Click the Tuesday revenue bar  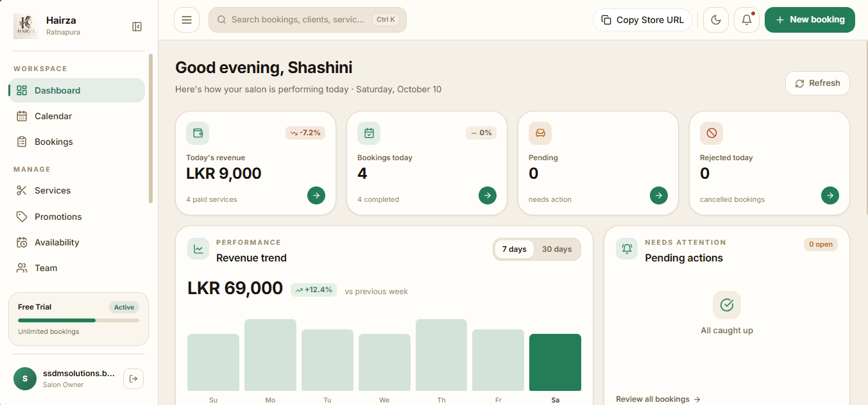327,360
